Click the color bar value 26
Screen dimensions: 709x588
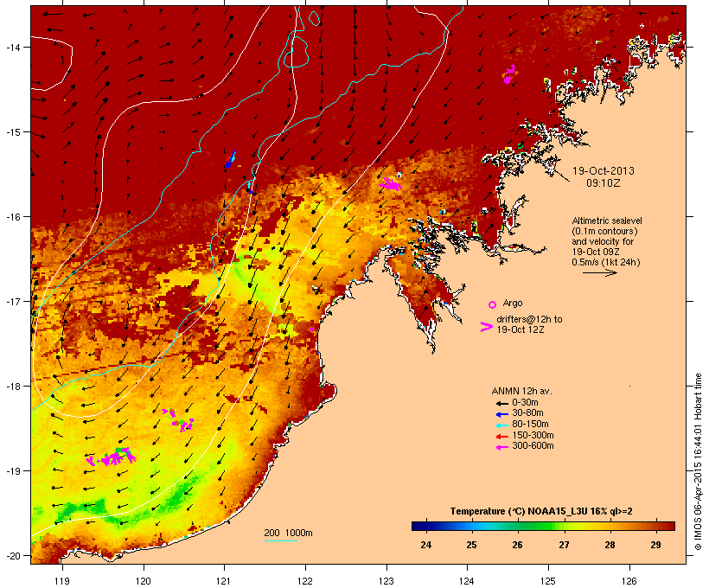(518, 545)
